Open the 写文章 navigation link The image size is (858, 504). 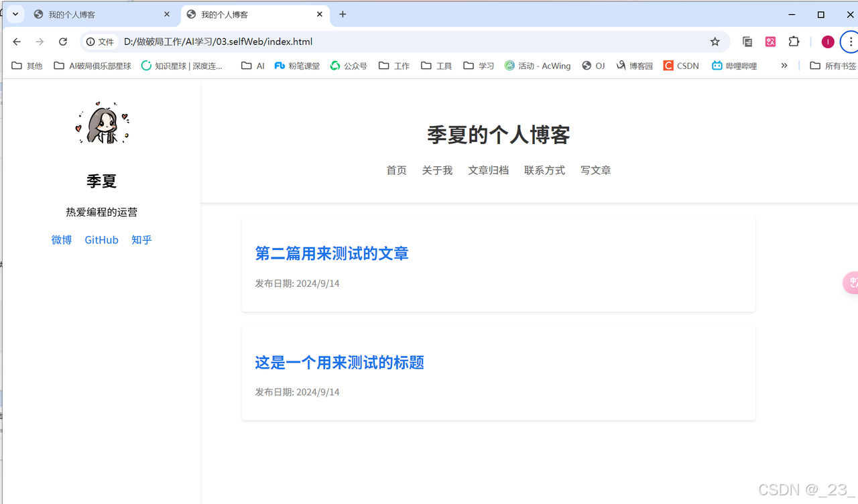[595, 170]
